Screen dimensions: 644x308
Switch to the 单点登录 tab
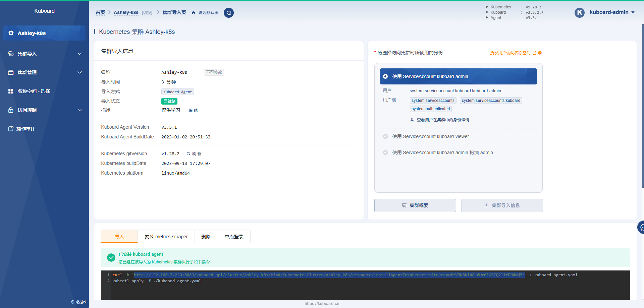pos(234,237)
